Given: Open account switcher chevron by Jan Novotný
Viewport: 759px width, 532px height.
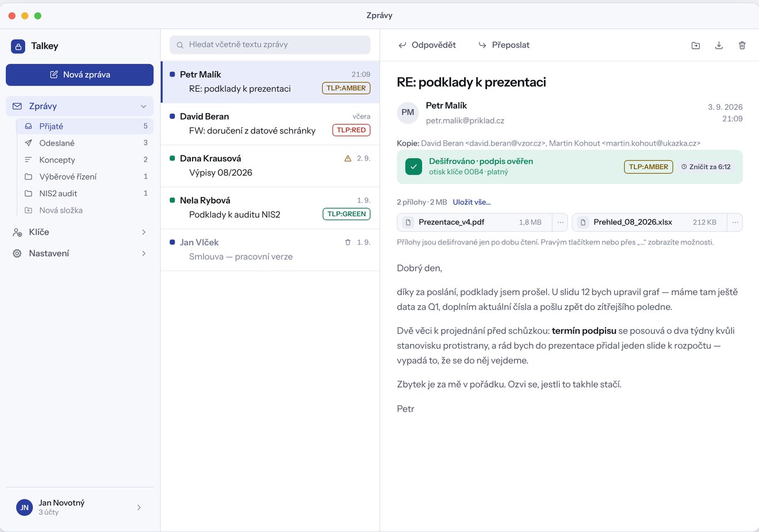Looking at the screenshot, I should [x=139, y=507].
